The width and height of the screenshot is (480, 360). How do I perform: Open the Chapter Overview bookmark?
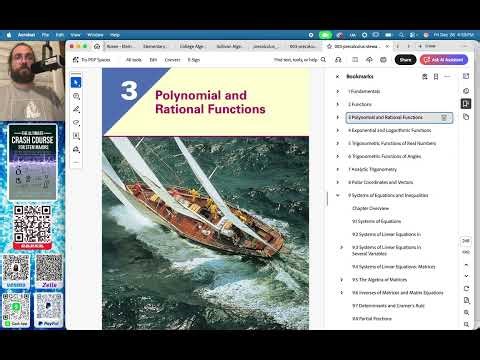pos(370,208)
